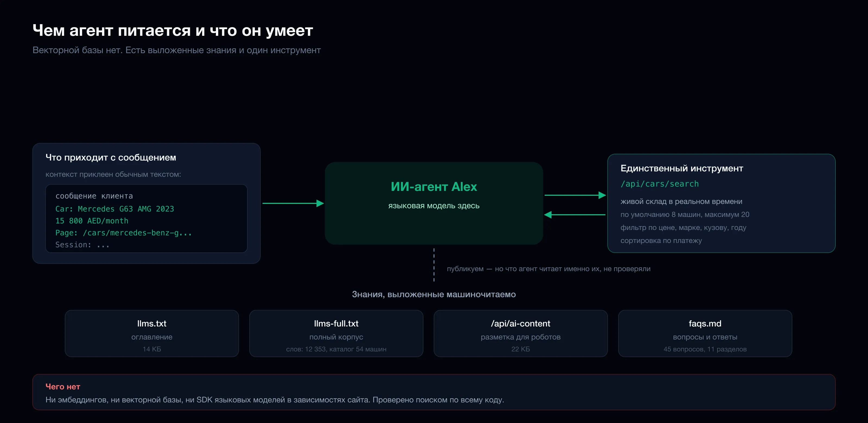Open the /api/ai-content card

coord(521,334)
